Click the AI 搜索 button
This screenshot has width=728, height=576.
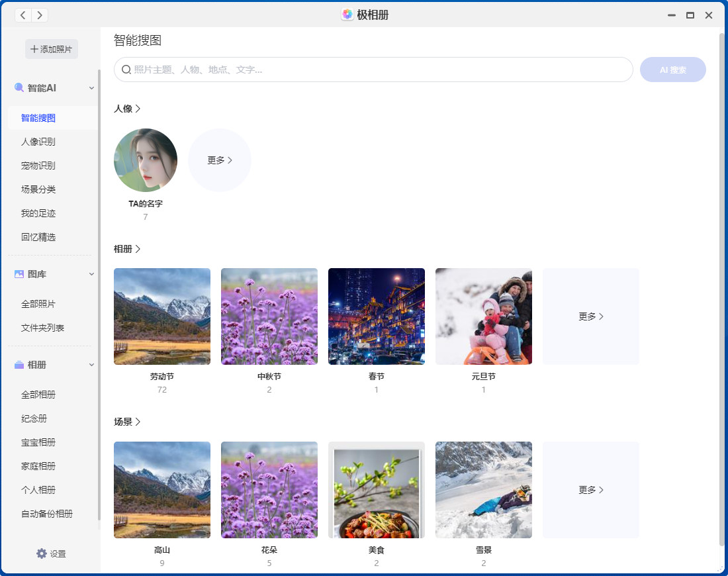(672, 70)
